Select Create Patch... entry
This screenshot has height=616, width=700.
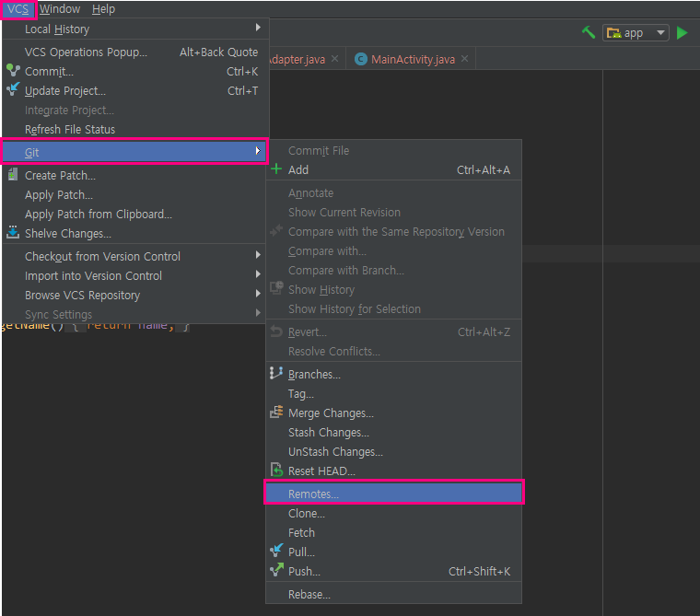(x=135, y=176)
